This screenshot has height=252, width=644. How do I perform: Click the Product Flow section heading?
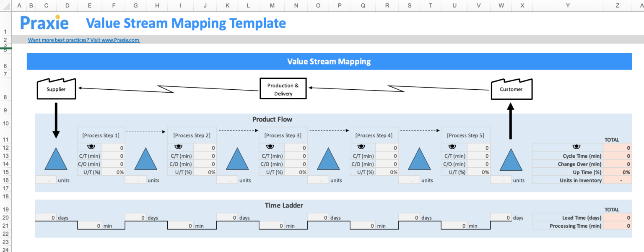[272, 119]
